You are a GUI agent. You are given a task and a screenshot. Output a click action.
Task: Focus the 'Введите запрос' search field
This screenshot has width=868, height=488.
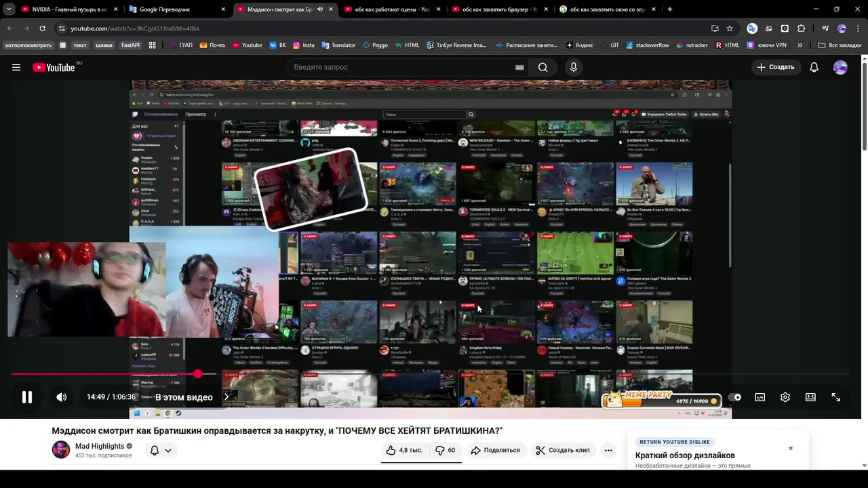coord(400,67)
